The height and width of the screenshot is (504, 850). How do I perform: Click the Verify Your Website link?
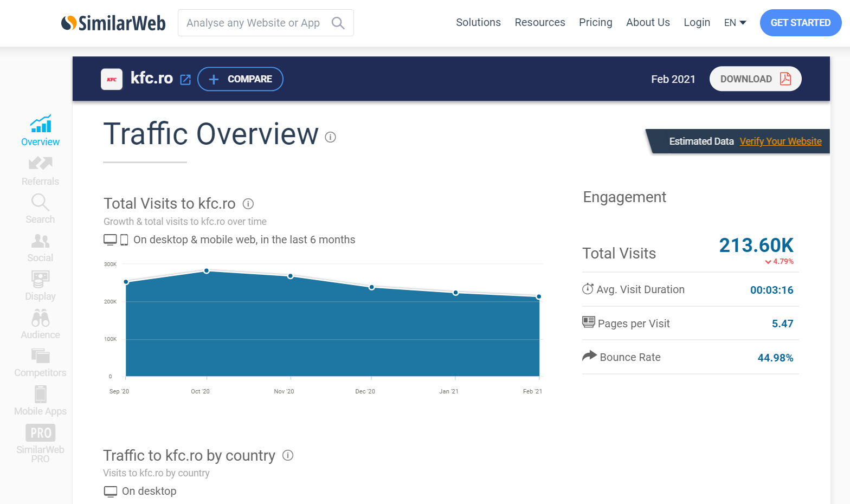click(x=781, y=141)
